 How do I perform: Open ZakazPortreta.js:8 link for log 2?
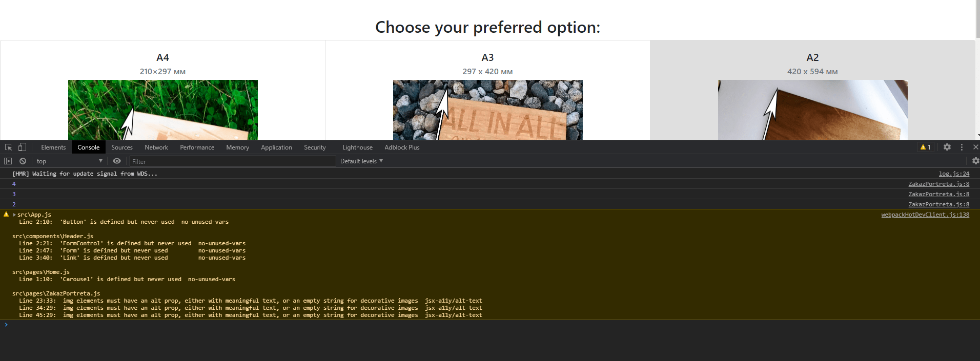point(938,204)
